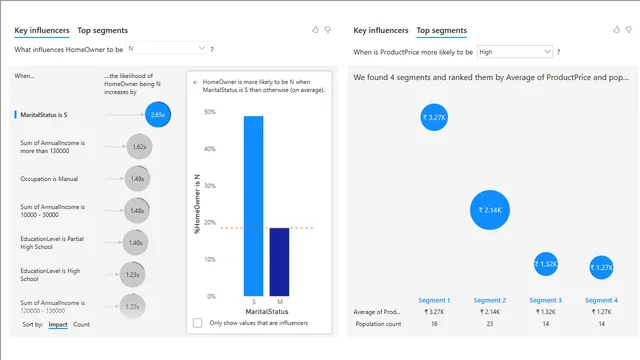Viewport: 640px width, 360px height.
Task: Click 'Average of Prod...' row label
Action: coord(377,312)
